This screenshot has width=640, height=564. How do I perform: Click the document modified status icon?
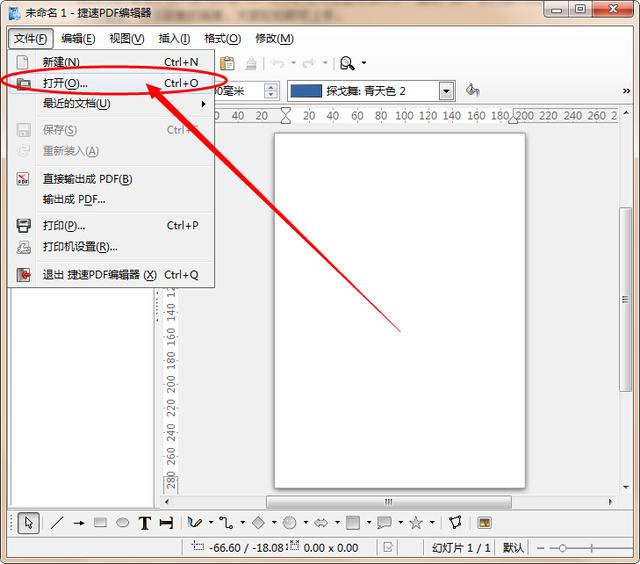(x=388, y=547)
